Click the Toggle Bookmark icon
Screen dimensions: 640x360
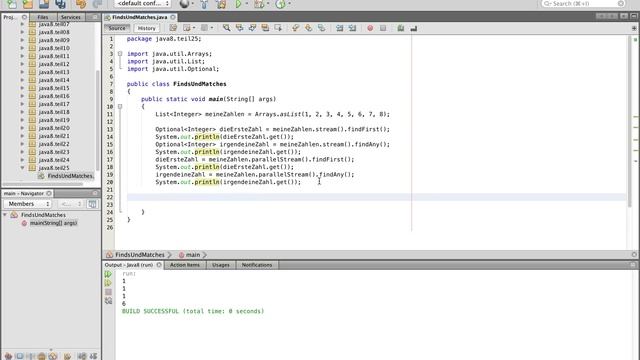click(322, 28)
